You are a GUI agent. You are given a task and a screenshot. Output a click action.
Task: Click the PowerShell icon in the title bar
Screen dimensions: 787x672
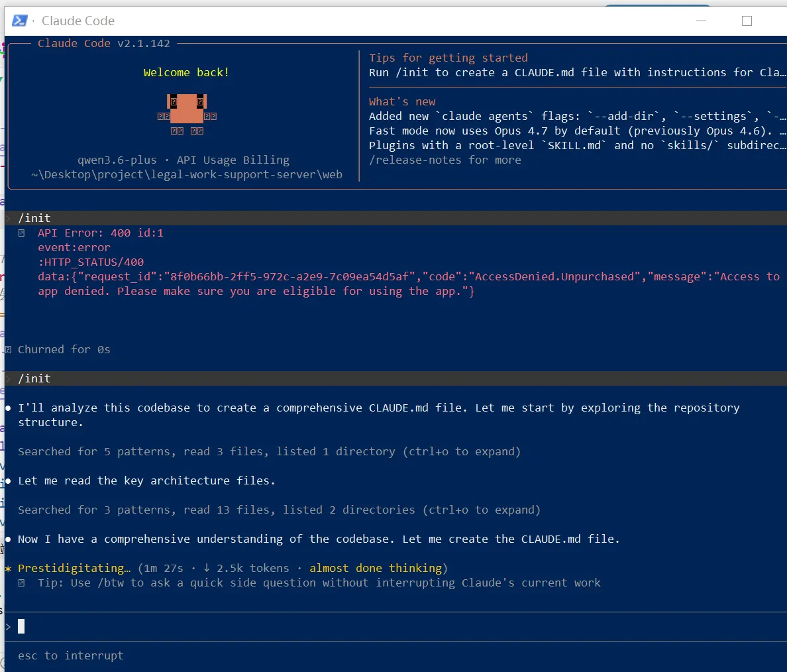pyautogui.click(x=20, y=21)
